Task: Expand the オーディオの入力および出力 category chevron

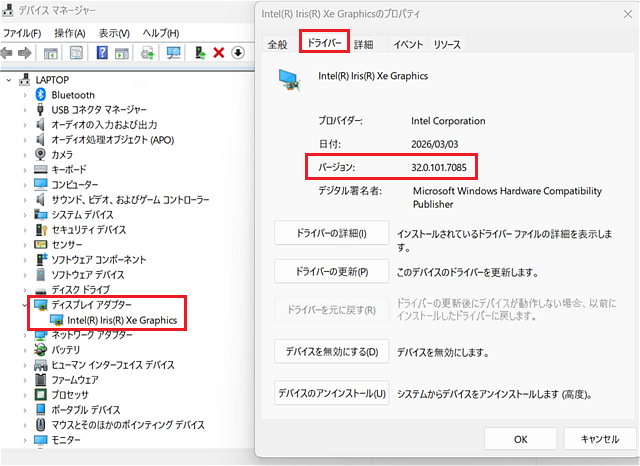Action: tap(25, 125)
